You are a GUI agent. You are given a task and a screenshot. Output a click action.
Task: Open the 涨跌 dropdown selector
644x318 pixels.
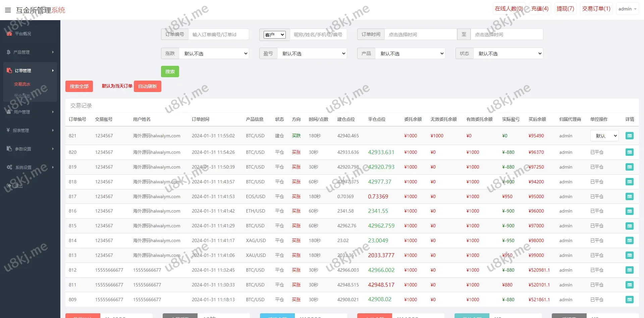(x=214, y=53)
